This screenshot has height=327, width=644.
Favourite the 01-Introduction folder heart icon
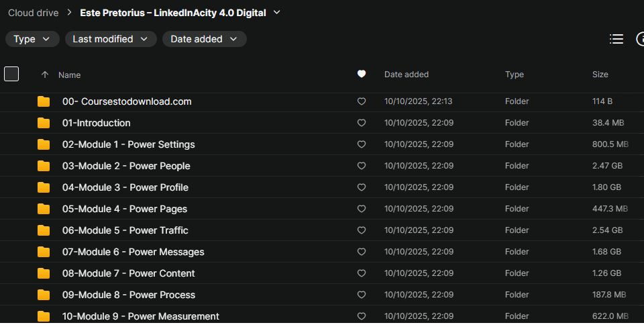pos(362,123)
